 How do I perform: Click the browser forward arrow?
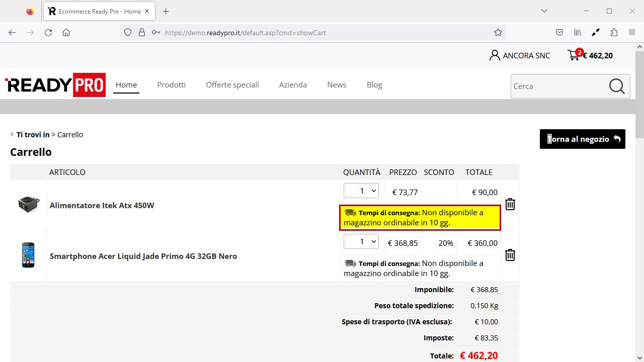[x=30, y=33]
